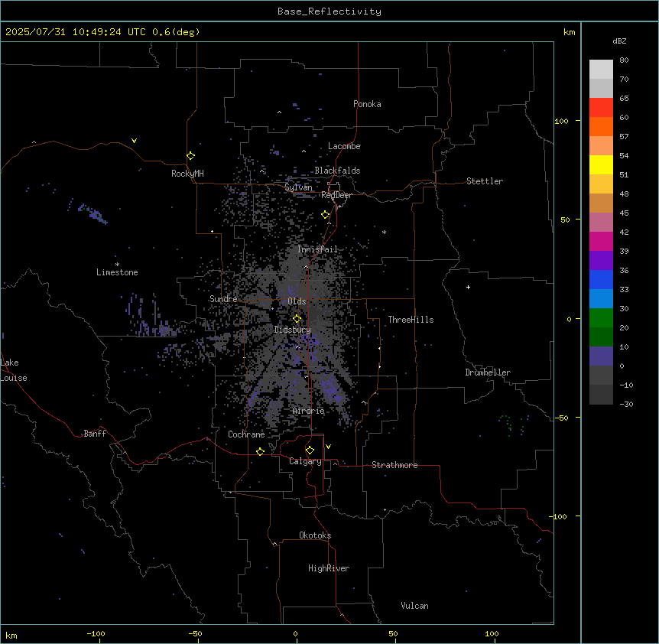Click the 80 value on dBZ scale
Image resolution: width=659 pixels, height=644 pixels.
tap(624, 60)
